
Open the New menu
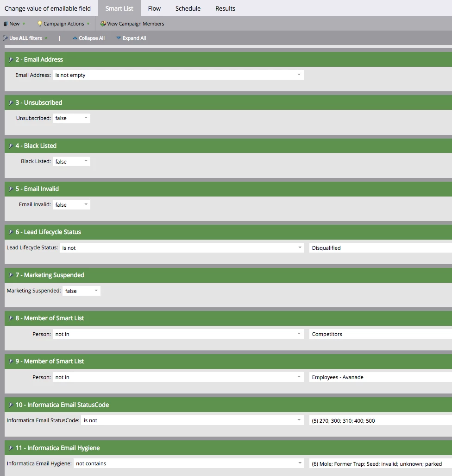[x=14, y=24]
